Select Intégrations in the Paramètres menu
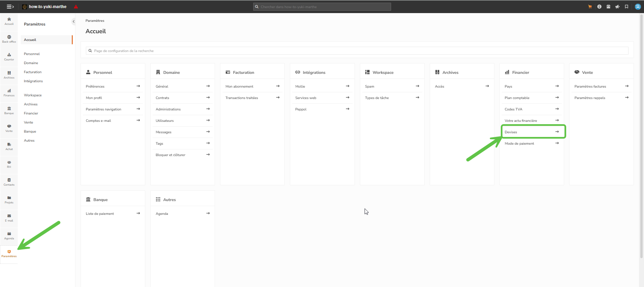Viewport: 644px width, 287px height. click(x=33, y=81)
